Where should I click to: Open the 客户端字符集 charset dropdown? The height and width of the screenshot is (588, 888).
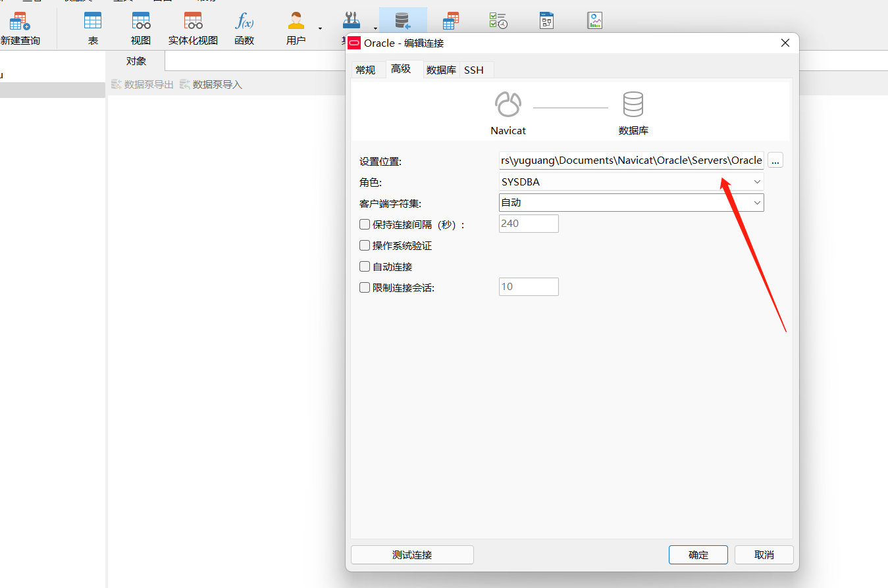757,203
